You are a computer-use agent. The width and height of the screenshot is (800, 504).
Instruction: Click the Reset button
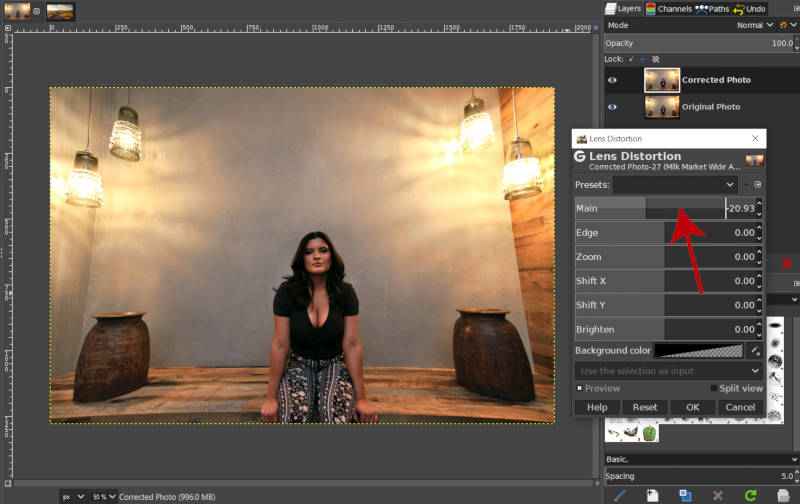[645, 407]
